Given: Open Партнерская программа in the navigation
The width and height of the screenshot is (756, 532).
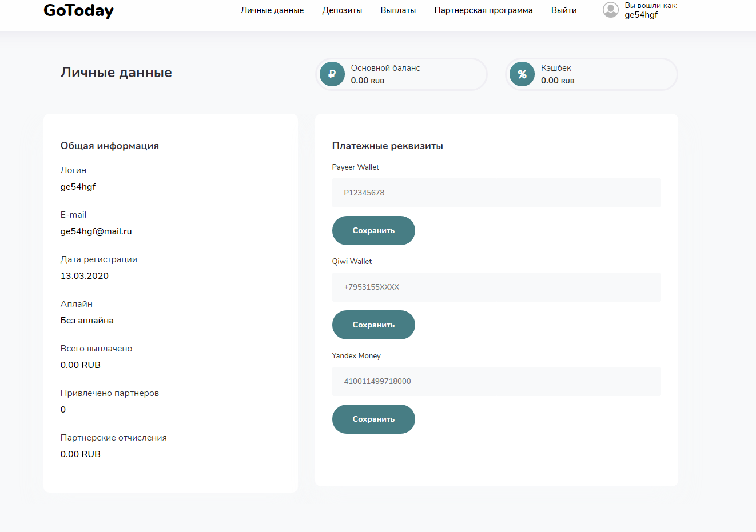Looking at the screenshot, I should click(x=483, y=10).
